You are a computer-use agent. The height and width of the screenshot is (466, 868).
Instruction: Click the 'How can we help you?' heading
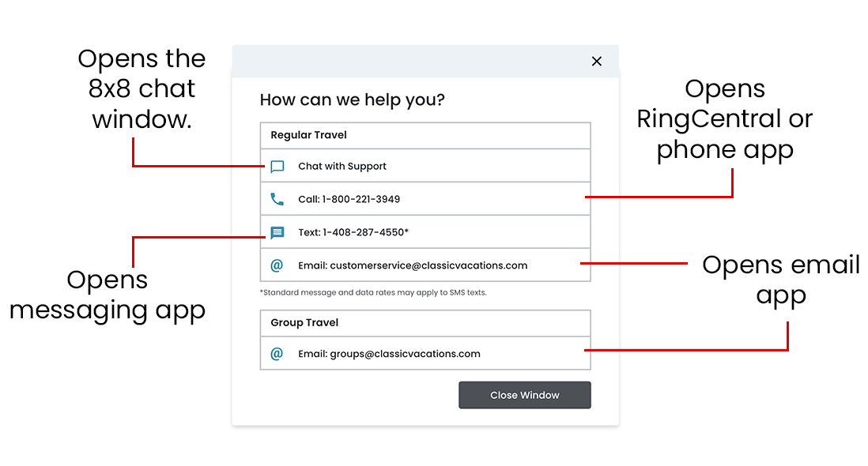[352, 100]
